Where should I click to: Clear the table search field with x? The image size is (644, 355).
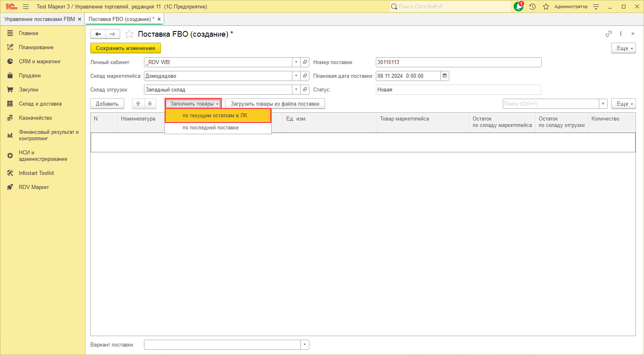tap(603, 104)
